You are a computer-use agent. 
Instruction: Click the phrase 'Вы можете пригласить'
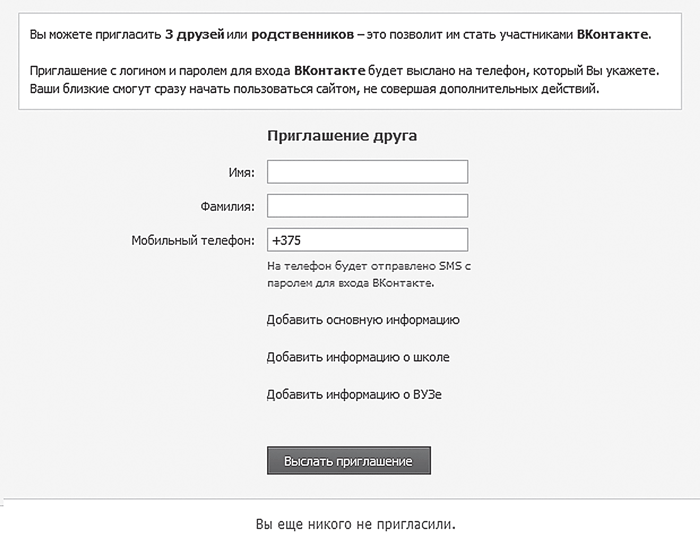(x=96, y=35)
